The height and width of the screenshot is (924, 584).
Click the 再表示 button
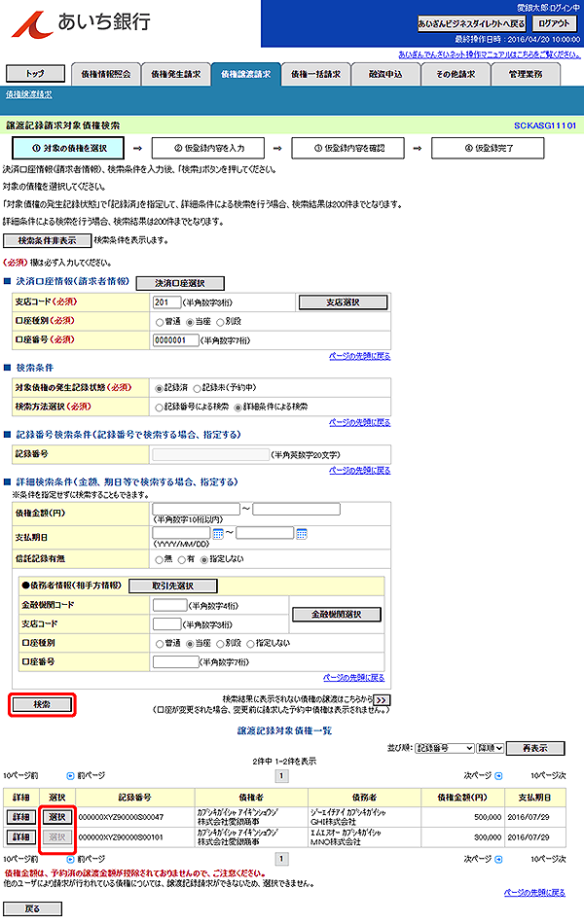535,748
